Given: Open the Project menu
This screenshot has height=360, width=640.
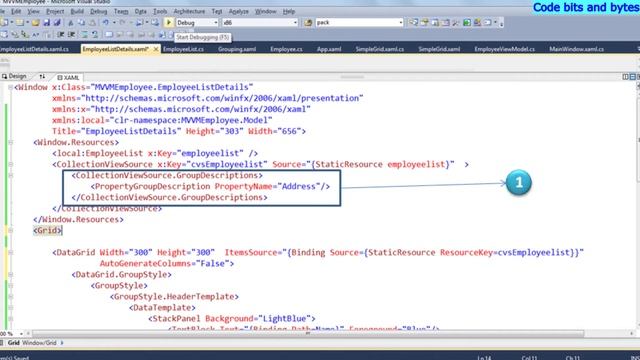Looking at the screenshot, I should click(55, 11).
